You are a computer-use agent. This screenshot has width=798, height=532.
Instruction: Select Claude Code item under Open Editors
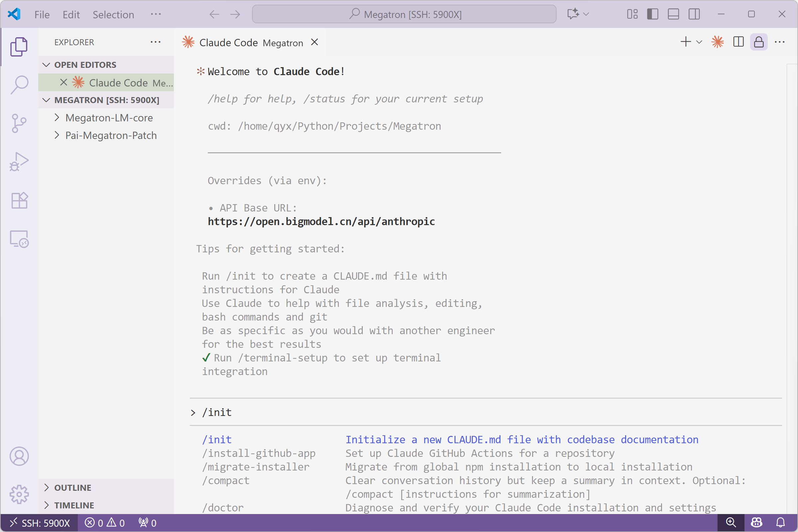click(106, 82)
